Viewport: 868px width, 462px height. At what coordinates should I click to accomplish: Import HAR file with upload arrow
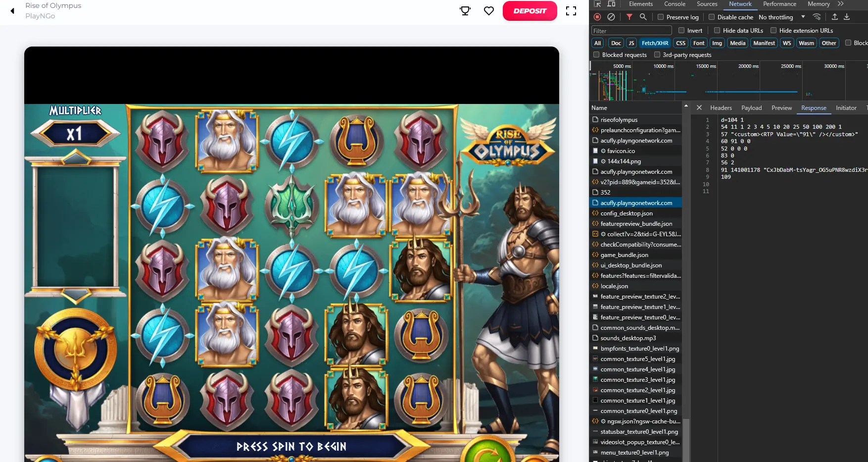834,17
